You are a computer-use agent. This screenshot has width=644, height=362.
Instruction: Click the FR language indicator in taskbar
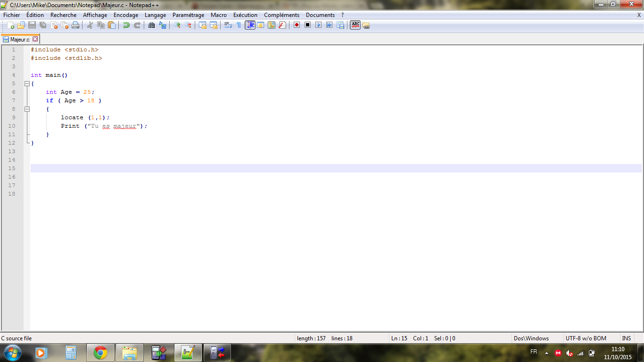point(534,352)
